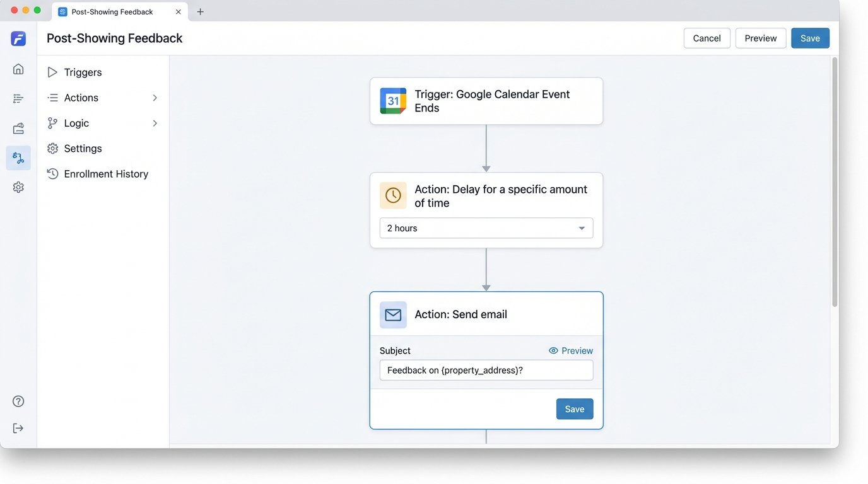Open the Home icon in the left rail

(18, 69)
